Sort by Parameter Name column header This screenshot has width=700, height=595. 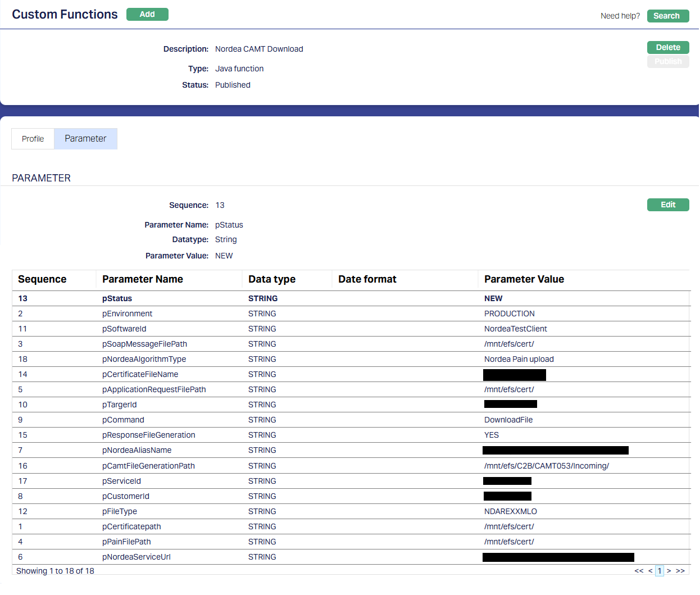coord(143,279)
